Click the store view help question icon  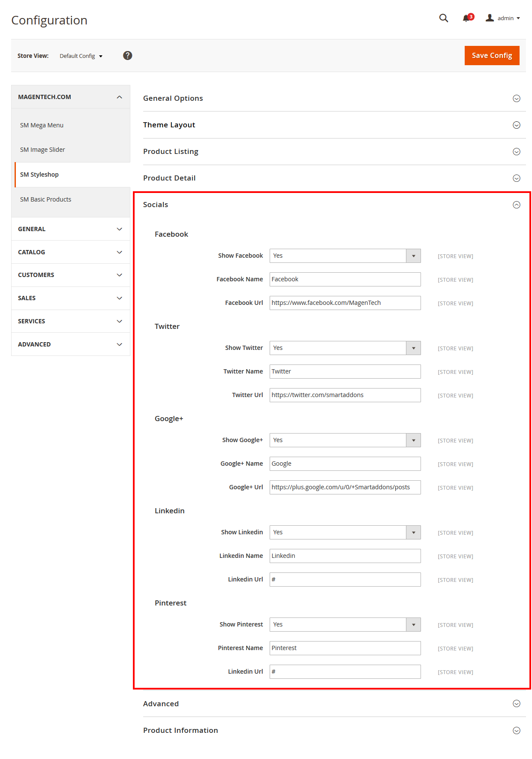click(x=127, y=55)
